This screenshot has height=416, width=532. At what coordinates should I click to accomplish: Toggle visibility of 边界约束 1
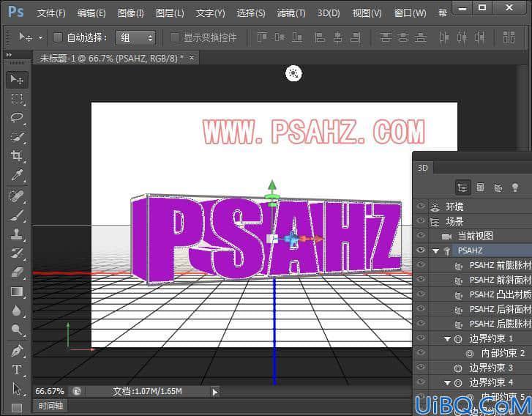[x=421, y=338]
